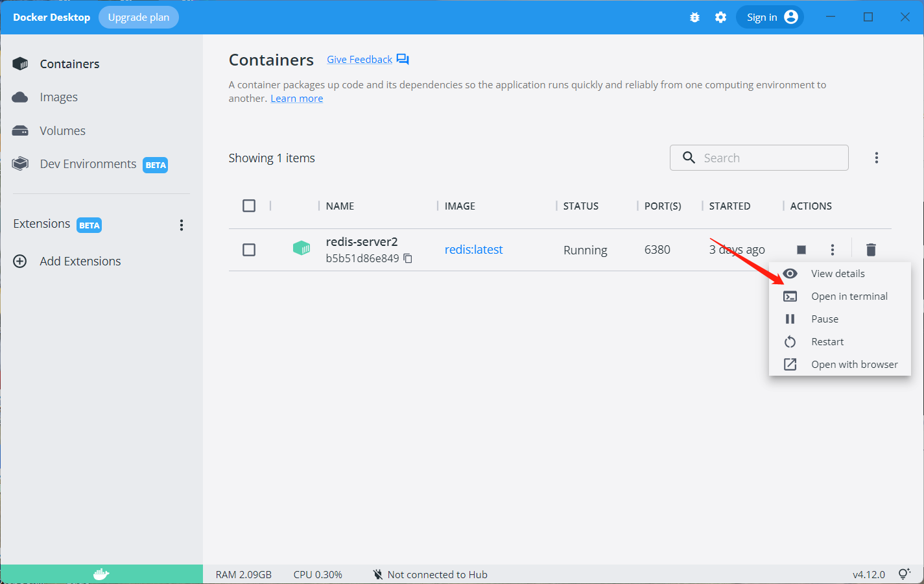
Task: Click the feedback chat bubble icon
Action: pyautogui.click(x=403, y=60)
